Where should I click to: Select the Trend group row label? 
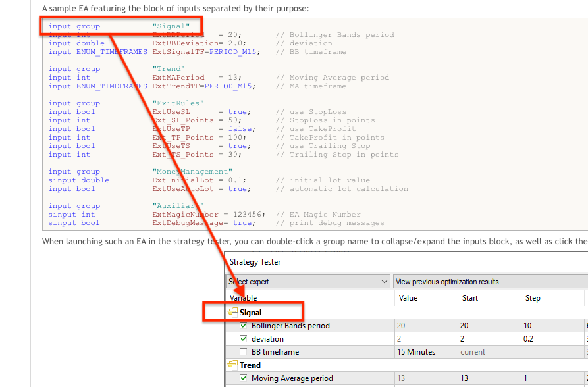(x=250, y=365)
